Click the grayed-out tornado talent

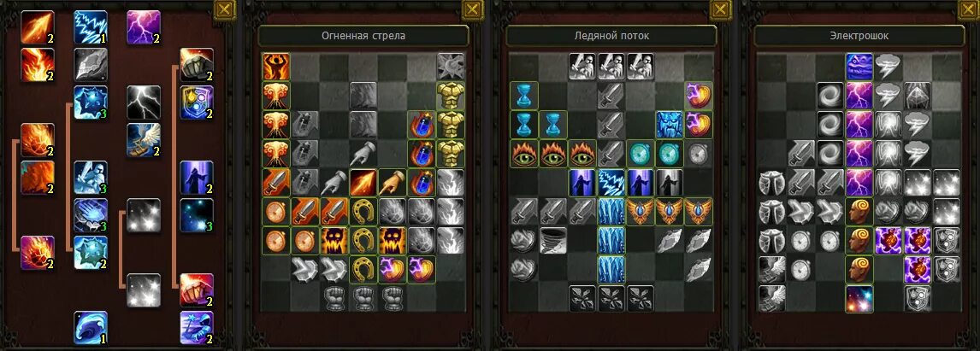[x=553, y=241]
